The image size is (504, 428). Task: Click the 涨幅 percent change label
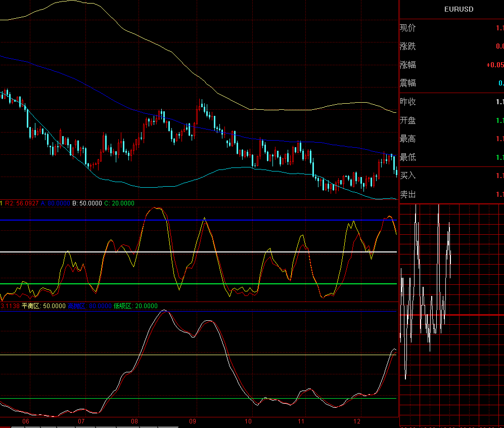pos(407,65)
